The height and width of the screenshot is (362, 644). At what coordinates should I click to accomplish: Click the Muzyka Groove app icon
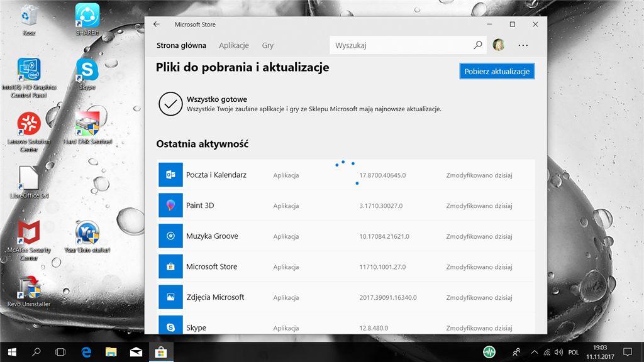tap(170, 236)
